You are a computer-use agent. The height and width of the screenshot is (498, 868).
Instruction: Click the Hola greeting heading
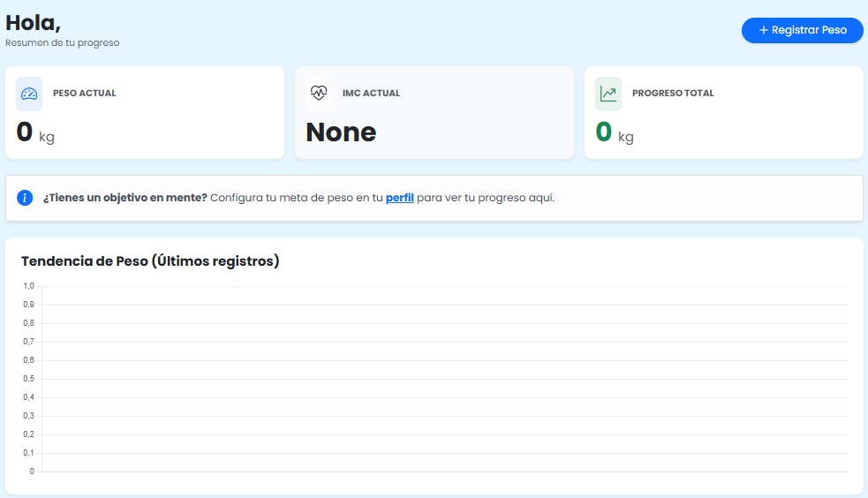pos(33,23)
